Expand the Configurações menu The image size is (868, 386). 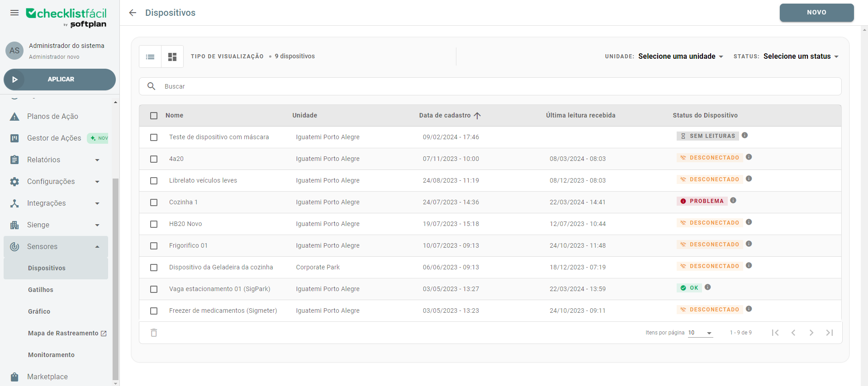[x=97, y=182]
